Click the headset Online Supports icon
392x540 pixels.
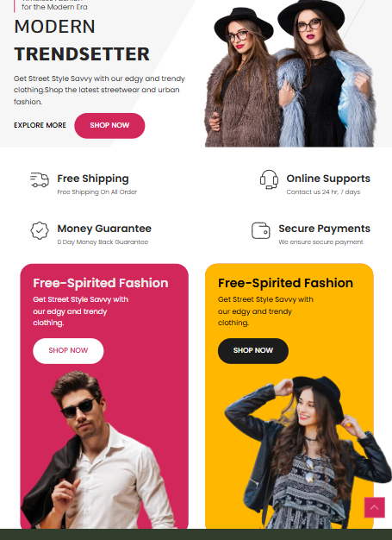[269, 179]
